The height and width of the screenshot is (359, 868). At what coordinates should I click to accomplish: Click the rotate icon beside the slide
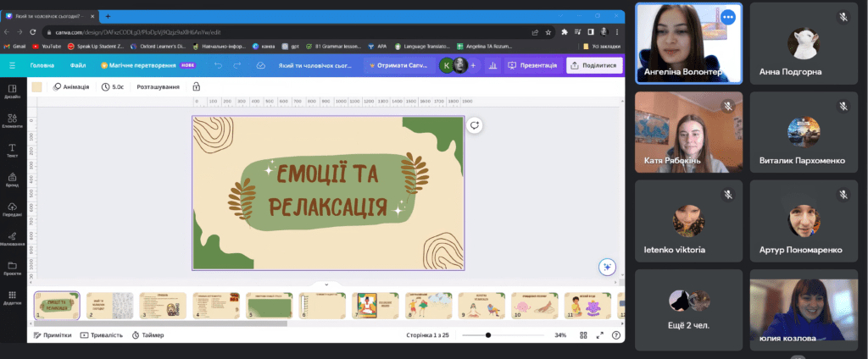click(x=475, y=124)
